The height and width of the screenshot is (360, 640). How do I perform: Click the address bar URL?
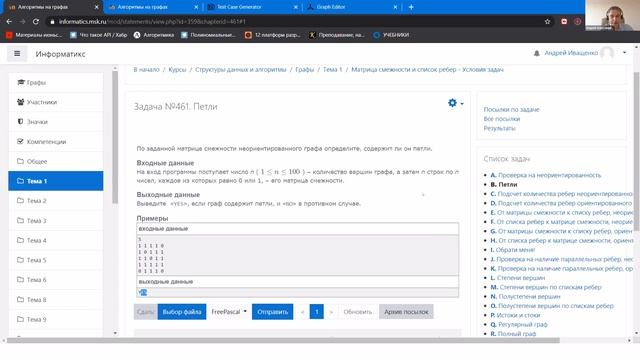point(152,22)
